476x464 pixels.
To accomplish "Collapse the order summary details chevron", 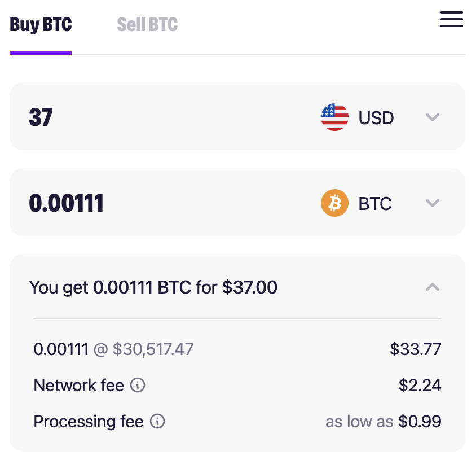I will pos(432,287).
